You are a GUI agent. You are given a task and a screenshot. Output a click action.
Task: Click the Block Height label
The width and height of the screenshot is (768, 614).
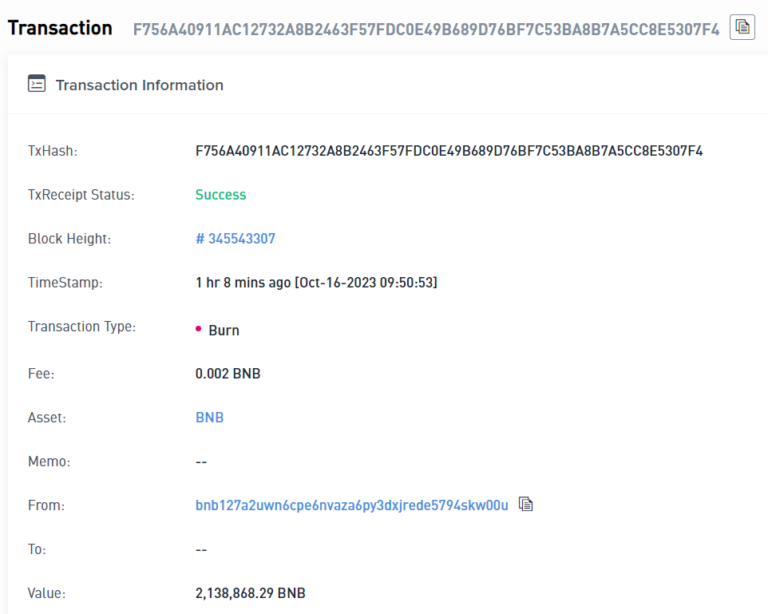coord(69,239)
